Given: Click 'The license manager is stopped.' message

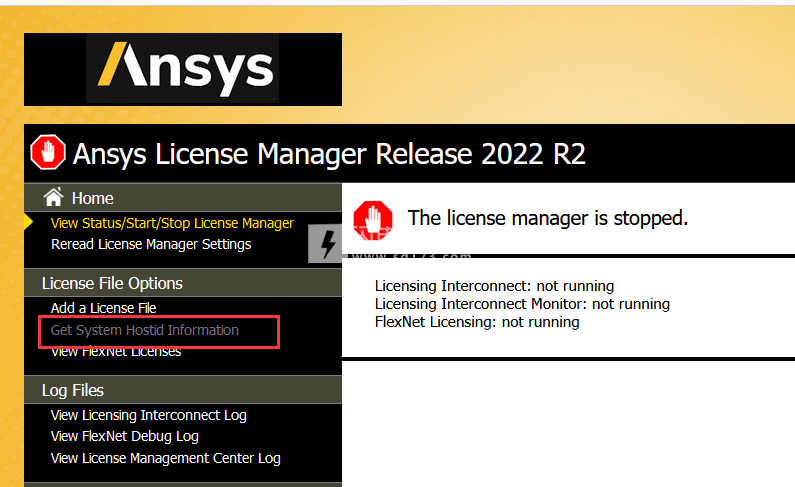Looking at the screenshot, I should point(548,218).
